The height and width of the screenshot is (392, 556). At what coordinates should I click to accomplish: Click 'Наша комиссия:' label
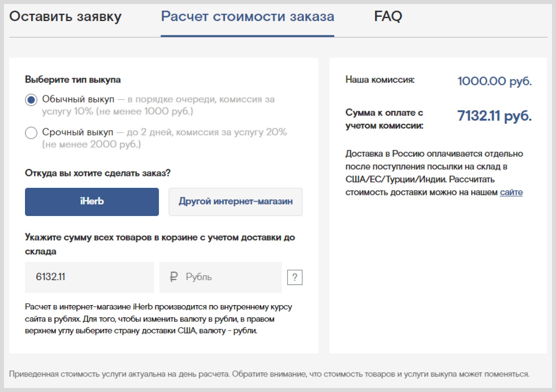coord(380,80)
